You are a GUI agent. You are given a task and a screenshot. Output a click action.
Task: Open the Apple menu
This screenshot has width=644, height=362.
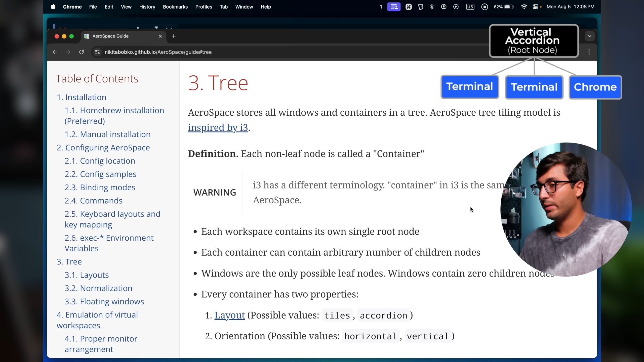[53, 7]
